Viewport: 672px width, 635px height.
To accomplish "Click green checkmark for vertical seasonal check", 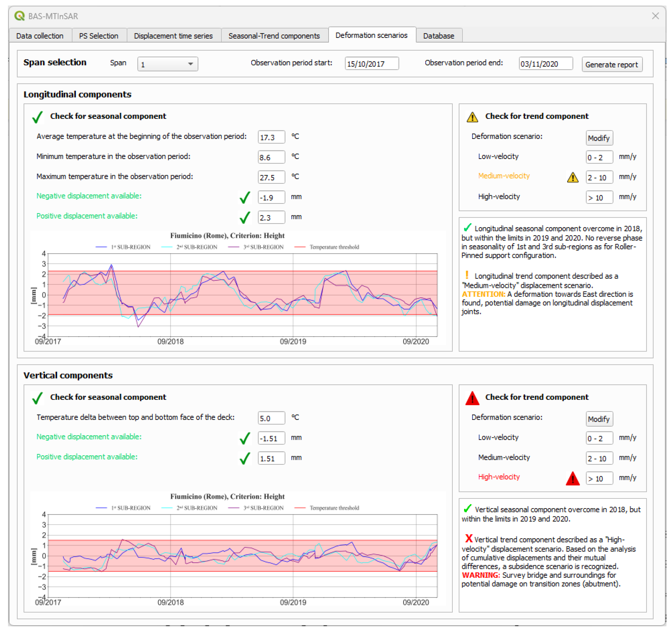I will coord(37,398).
